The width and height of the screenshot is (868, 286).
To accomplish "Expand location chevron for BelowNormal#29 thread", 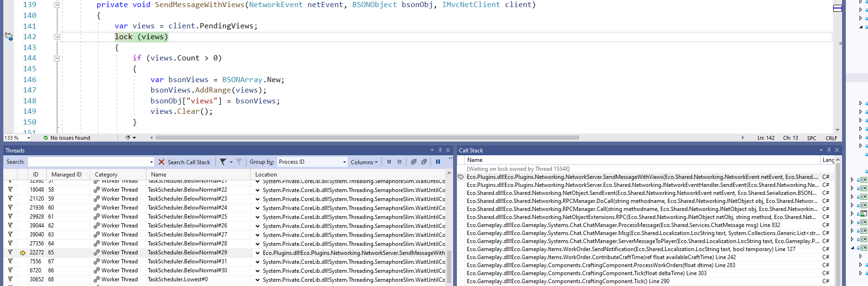I will [258, 253].
